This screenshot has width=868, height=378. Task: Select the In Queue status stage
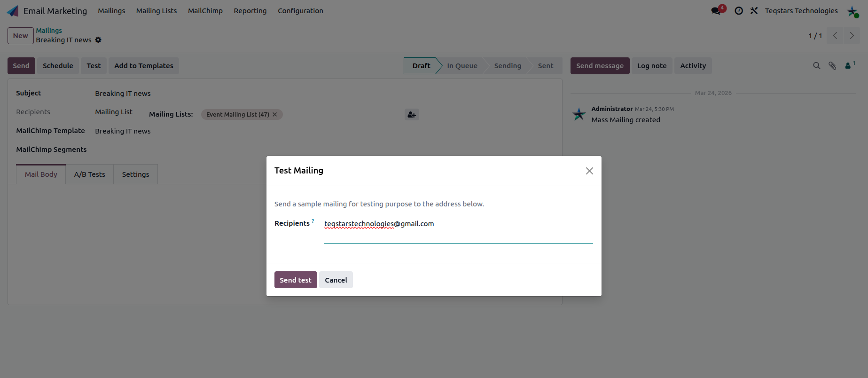pos(462,66)
